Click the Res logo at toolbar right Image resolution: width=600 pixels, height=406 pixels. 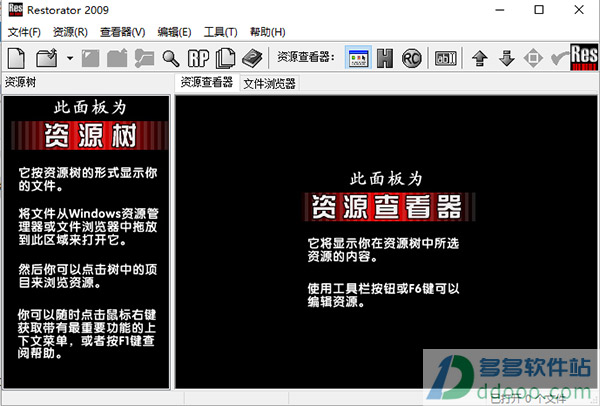pos(582,57)
